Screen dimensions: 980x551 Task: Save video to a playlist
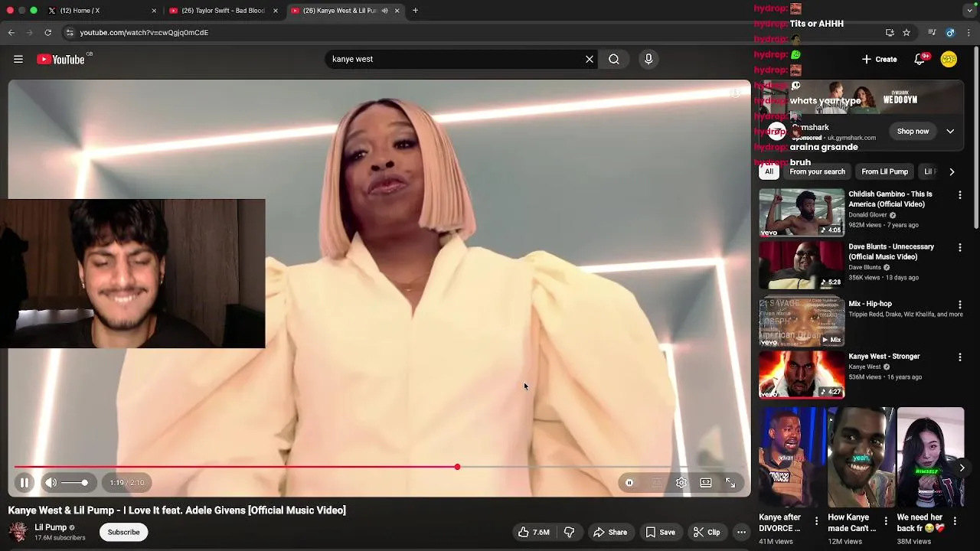[660, 532]
